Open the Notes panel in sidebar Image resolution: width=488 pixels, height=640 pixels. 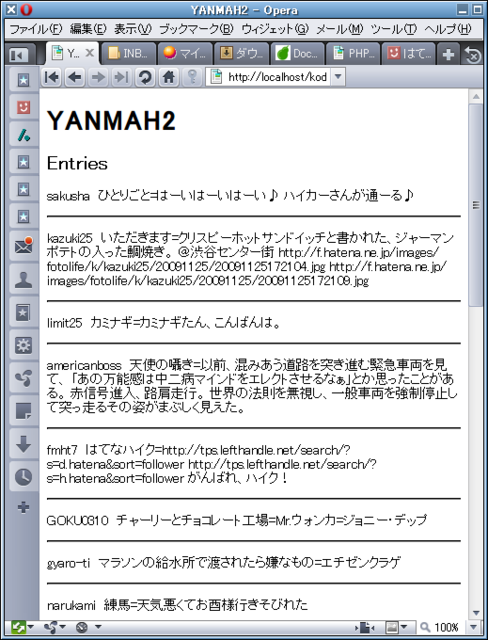23,411
